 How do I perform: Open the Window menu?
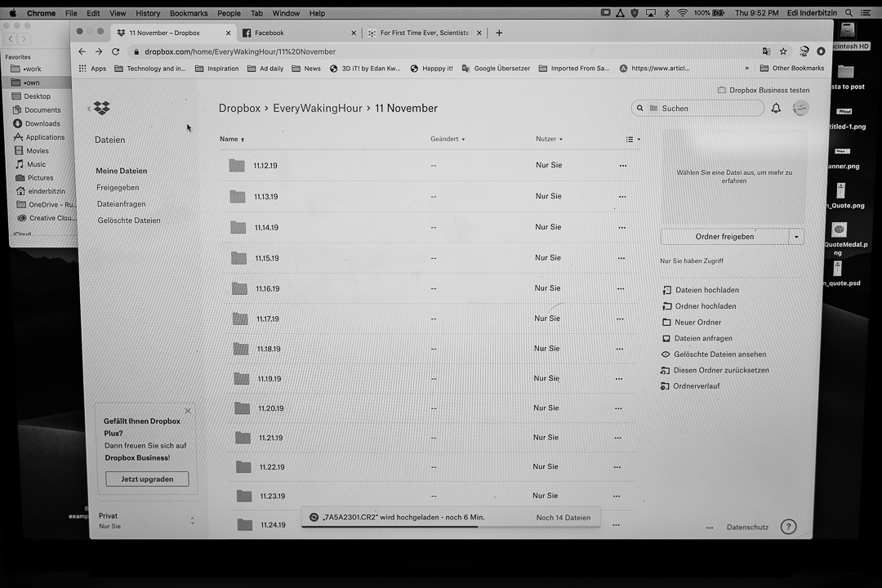(286, 13)
